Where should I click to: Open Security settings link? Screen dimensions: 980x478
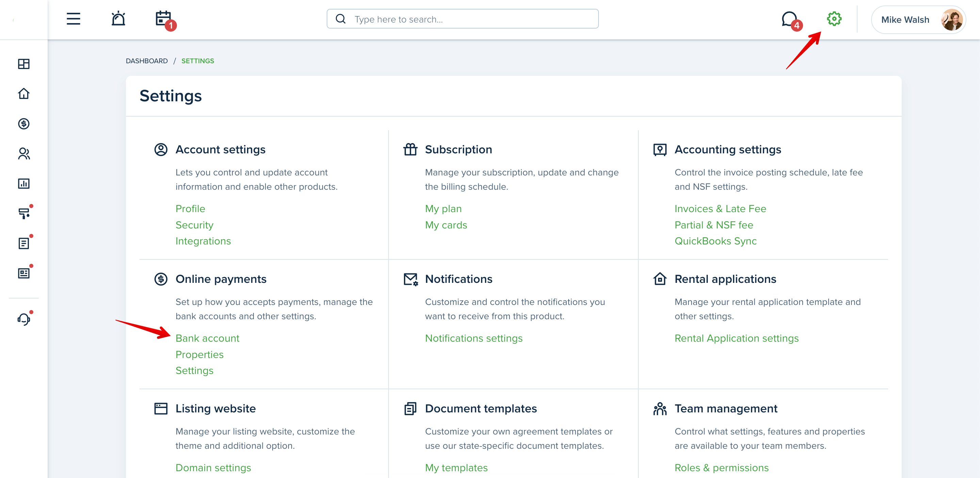194,225
